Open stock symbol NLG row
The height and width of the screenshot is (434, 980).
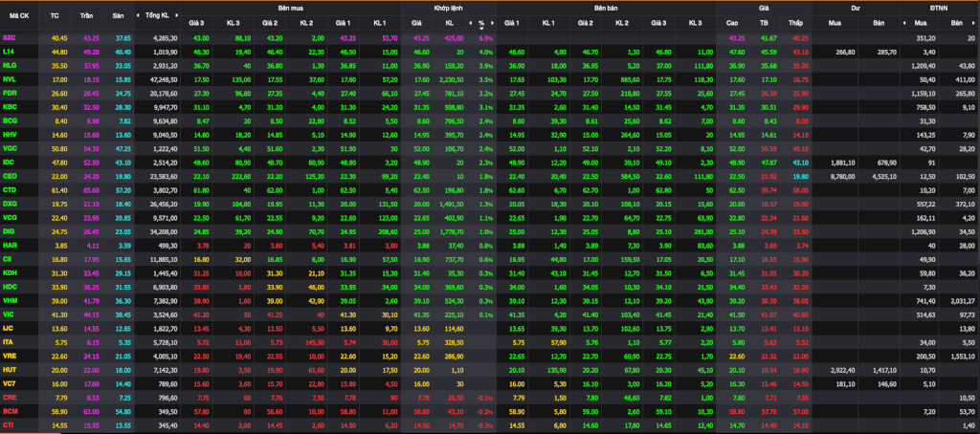point(9,66)
